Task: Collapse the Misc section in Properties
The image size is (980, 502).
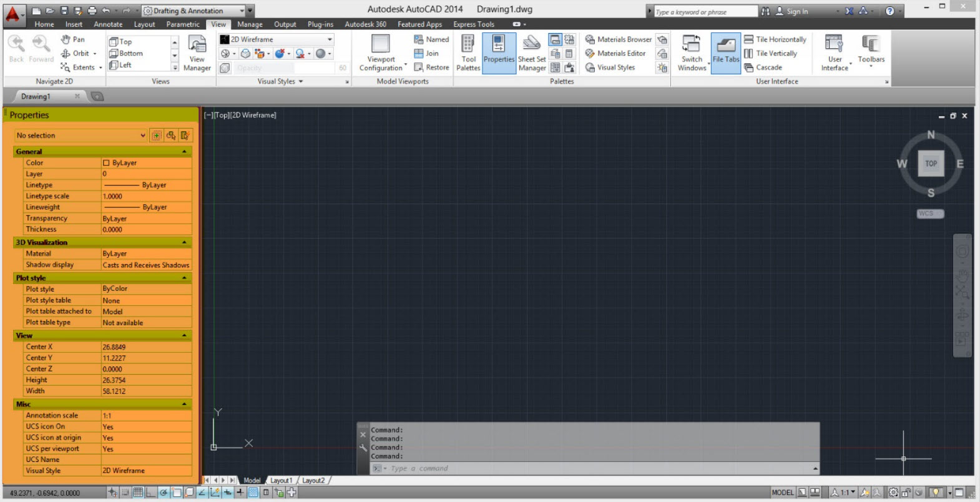Action: coord(184,404)
